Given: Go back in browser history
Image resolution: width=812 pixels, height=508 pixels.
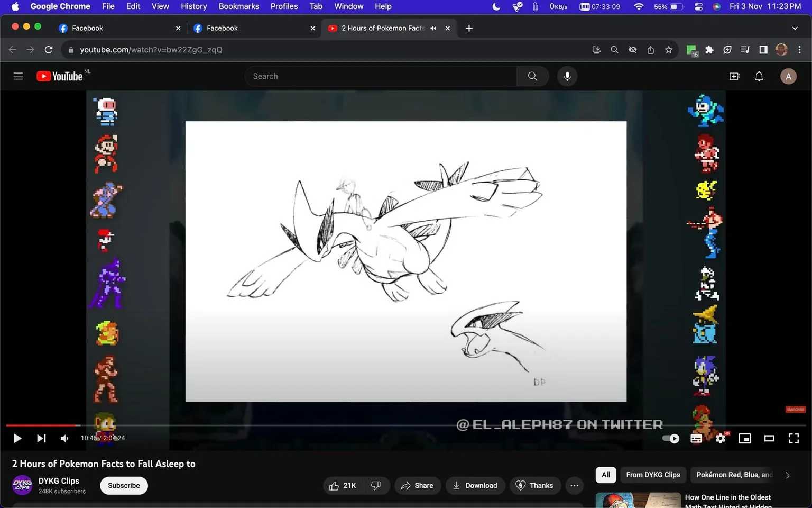Looking at the screenshot, I should [x=13, y=50].
